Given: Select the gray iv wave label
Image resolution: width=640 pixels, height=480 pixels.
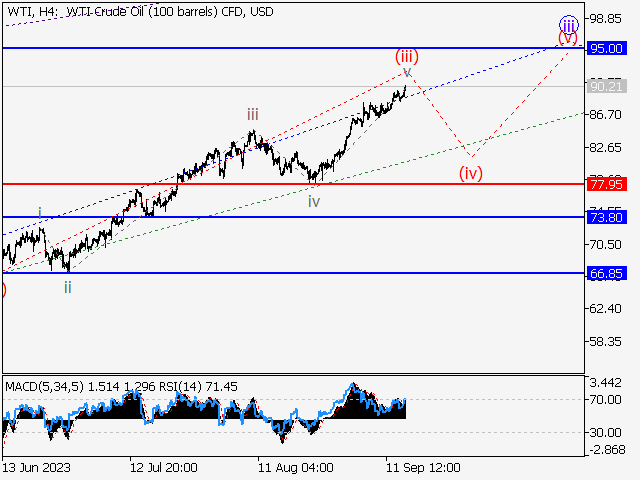Looking at the screenshot, I should (x=314, y=202).
